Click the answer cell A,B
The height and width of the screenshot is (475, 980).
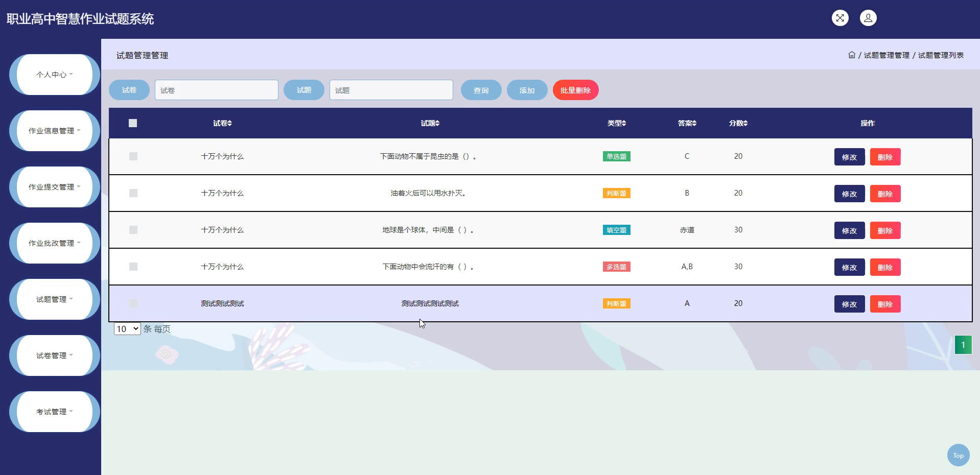point(687,267)
